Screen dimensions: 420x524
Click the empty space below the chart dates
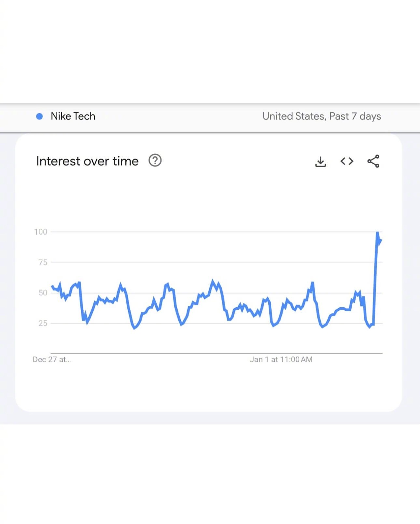[x=208, y=388]
